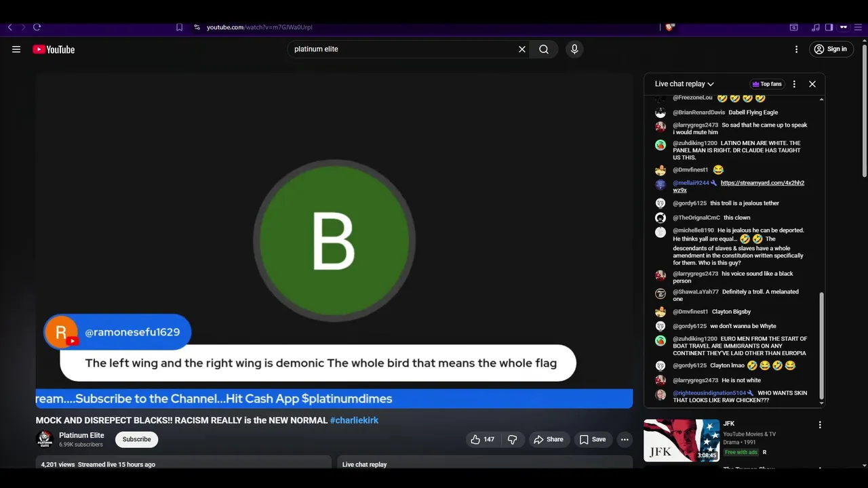
Task: Open the three-dot menu for the JFK video
Action: pyautogui.click(x=820, y=425)
